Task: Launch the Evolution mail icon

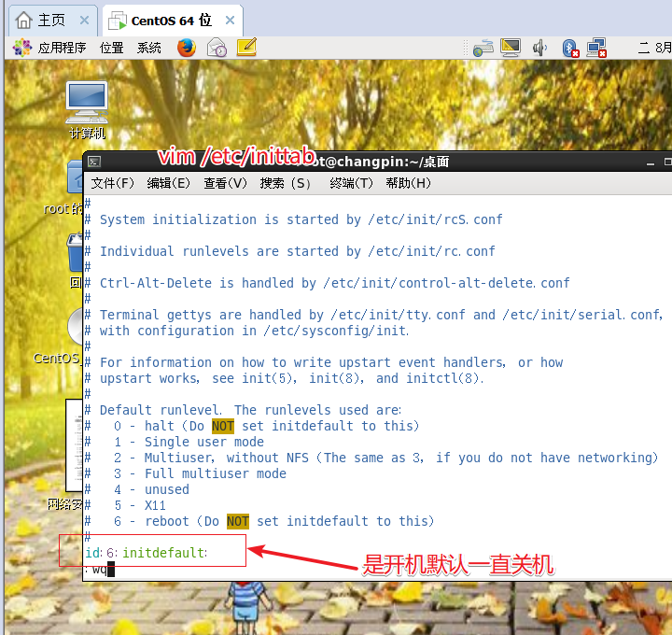Action: [217, 48]
